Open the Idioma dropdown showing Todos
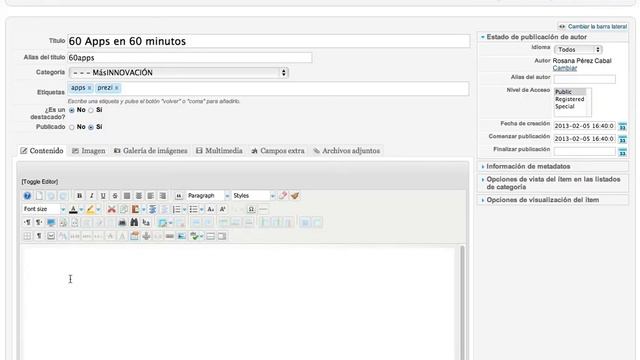Image resolution: width=640 pixels, height=360 pixels. (x=578, y=49)
